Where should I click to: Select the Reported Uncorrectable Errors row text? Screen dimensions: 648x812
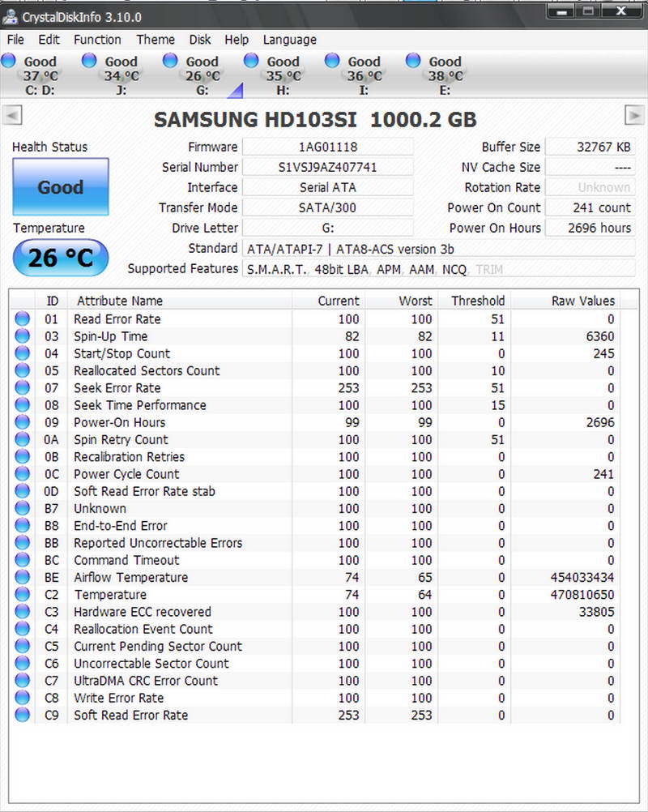coord(158,543)
